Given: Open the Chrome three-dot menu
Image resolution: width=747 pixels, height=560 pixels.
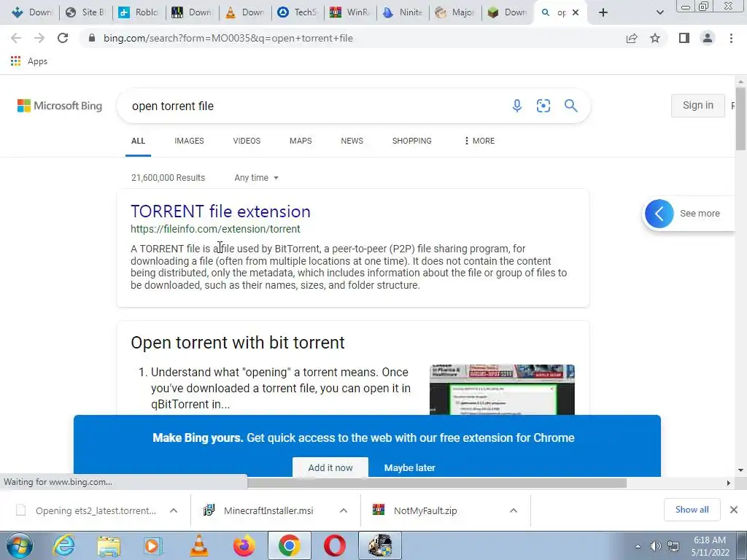Looking at the screenshot, I should (731, 38).
